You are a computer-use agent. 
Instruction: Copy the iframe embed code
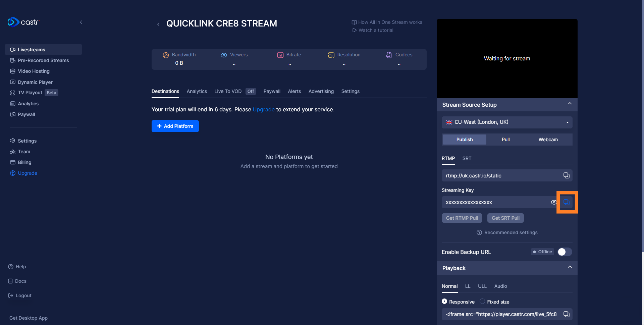point(566,314)
